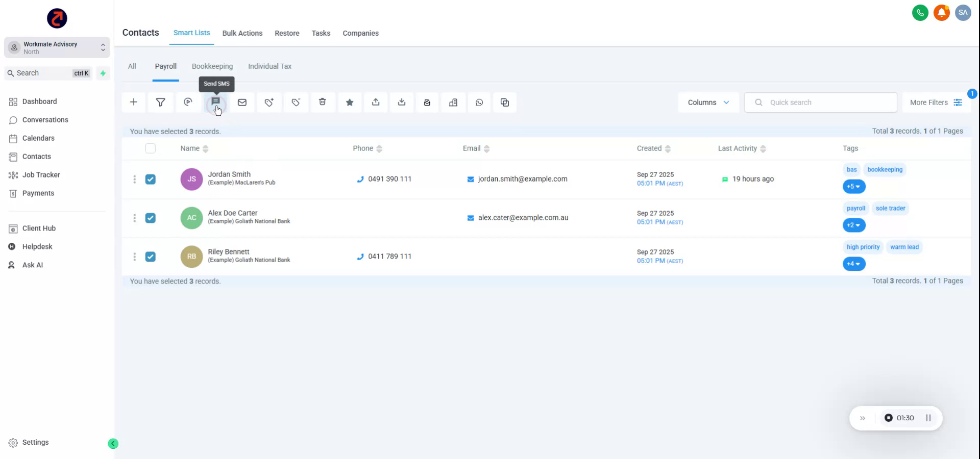Click the add new contact plus icon
980x459 pixels.
[x=133, y=102]
